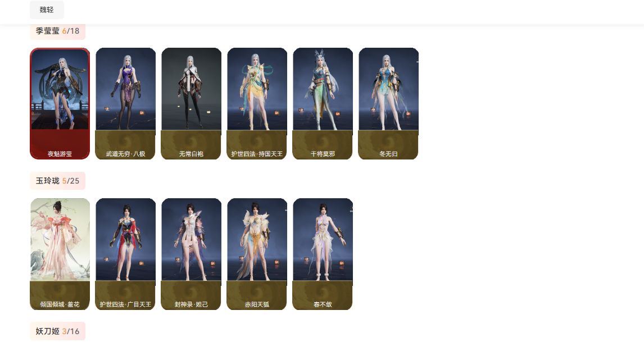This screenshot has width=644, height=342.
Task: Click the 护世四法·持国天王 skin card
Action: point(257,103)
